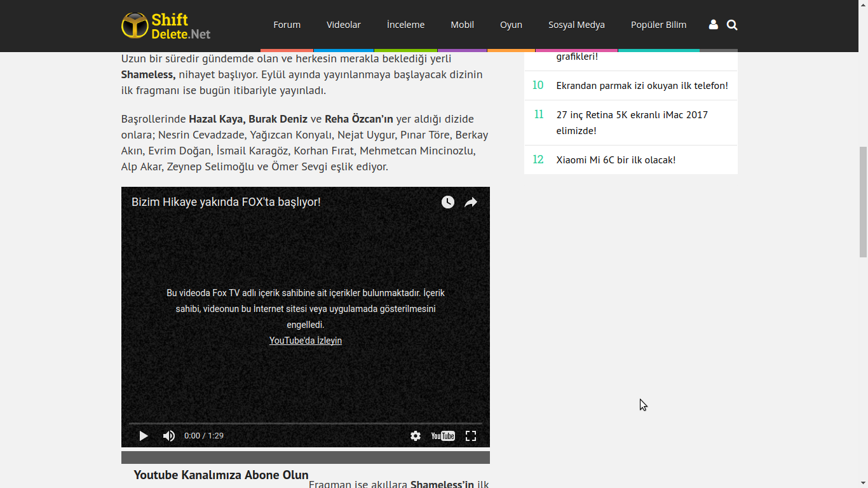Switch video to fullscreen
This screenshot has height=488, width=868.
point(471,436)
